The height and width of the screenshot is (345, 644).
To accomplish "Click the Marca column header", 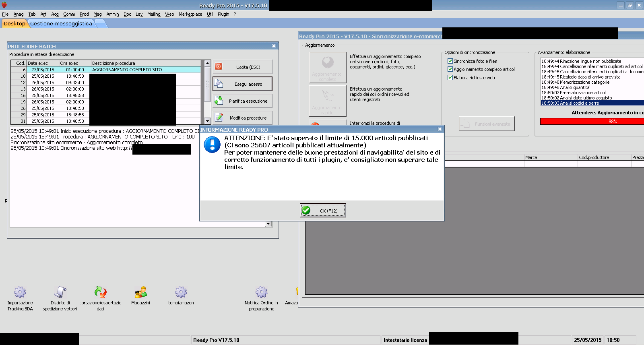I will pos(551,157).
